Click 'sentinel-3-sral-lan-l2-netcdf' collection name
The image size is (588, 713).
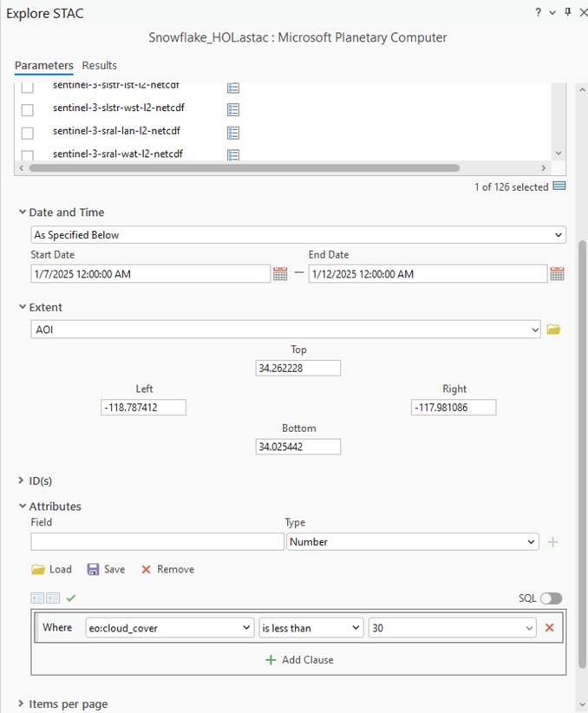116,131
